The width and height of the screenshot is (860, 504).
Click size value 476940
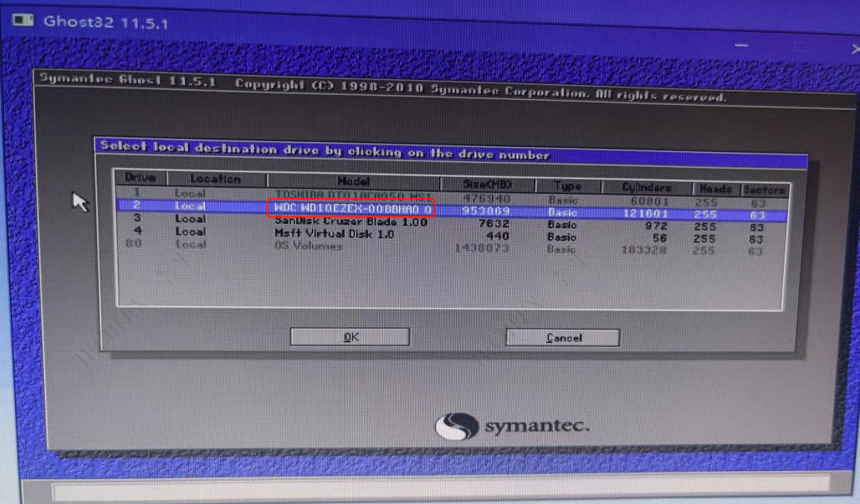click(486, 198)
